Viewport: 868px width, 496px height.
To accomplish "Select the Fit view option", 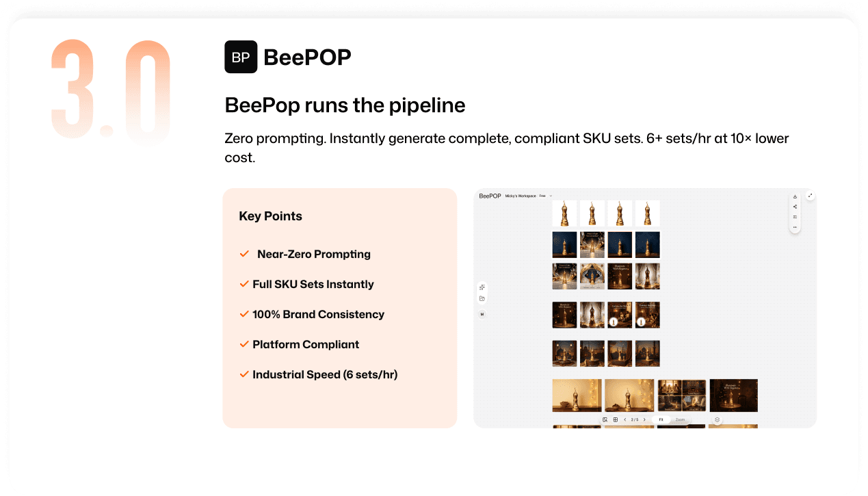I will [661, 419].
